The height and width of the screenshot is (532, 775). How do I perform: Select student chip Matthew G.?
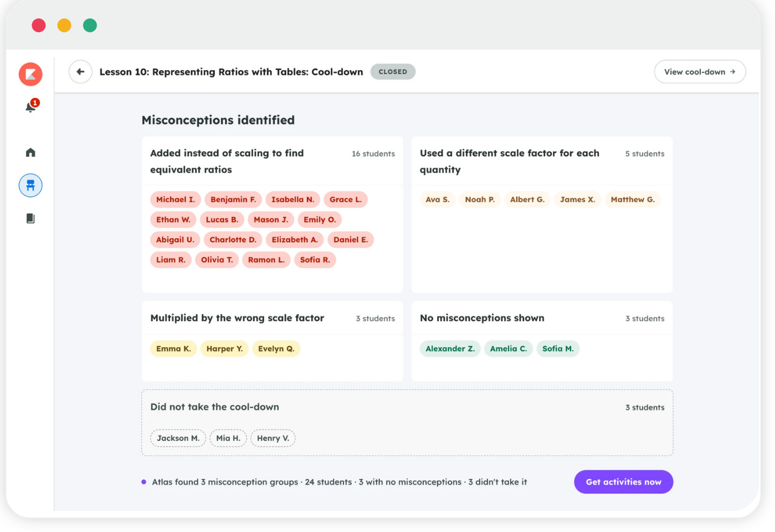(x=633, y=199)
